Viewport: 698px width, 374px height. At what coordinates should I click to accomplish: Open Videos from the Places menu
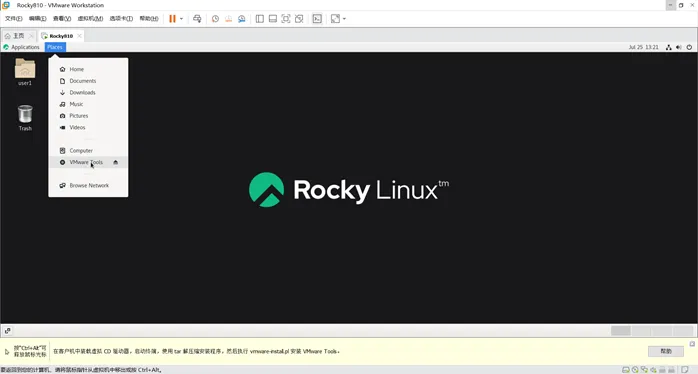click(x=88, y=127)
